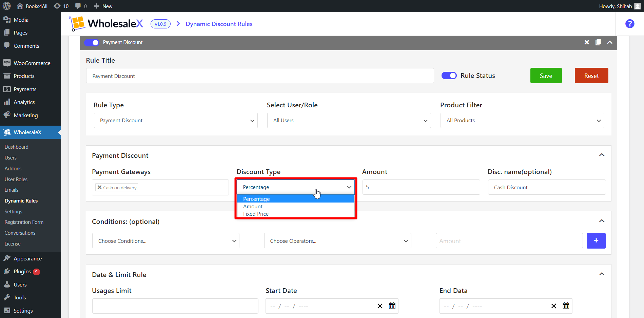Open Dynamic Rules submenu link

(21, 201)
